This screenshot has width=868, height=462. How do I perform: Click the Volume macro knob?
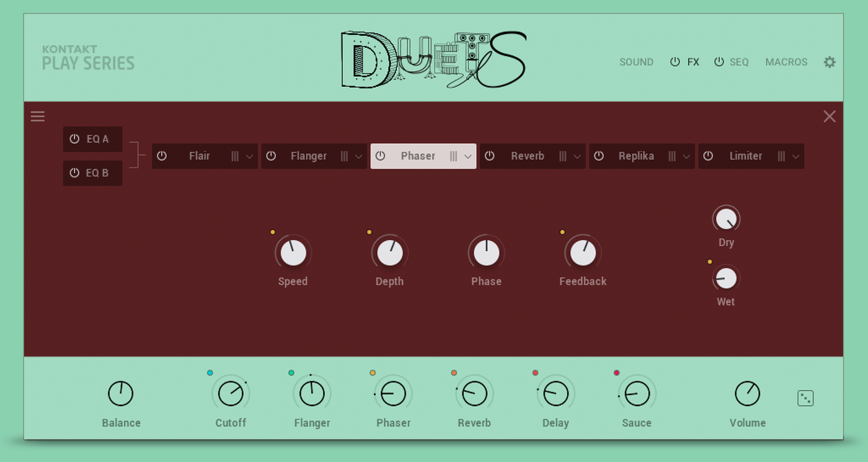(x=747, y=394)
